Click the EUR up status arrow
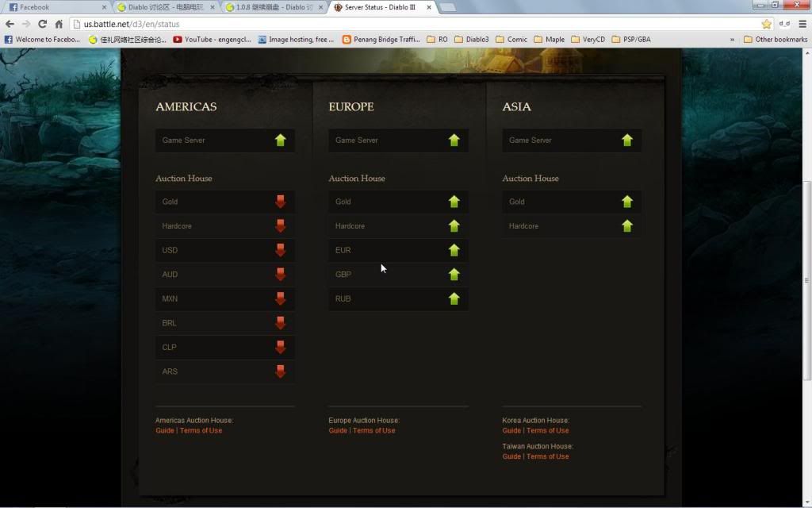812x508 pixels. [x=454, y=250]
